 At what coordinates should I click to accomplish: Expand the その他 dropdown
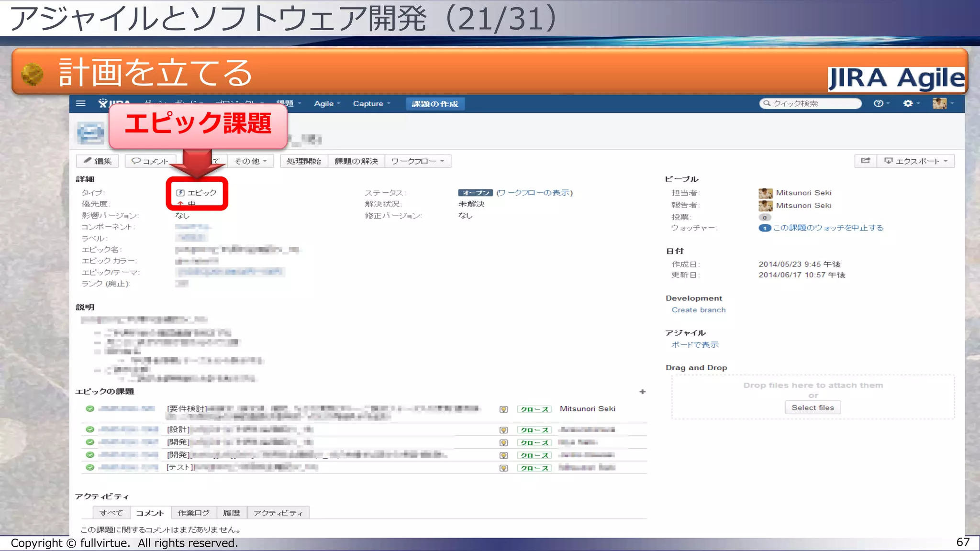pos(250,161)
